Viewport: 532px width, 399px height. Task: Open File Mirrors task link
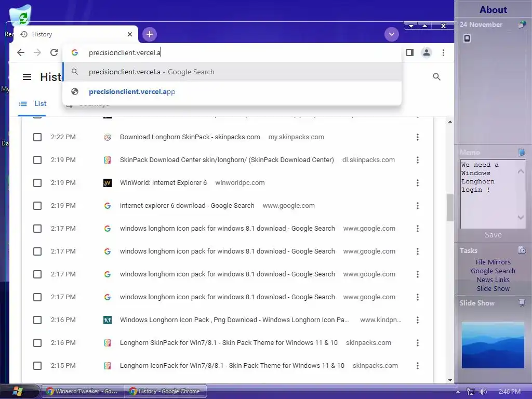click(x=493, y=262)
